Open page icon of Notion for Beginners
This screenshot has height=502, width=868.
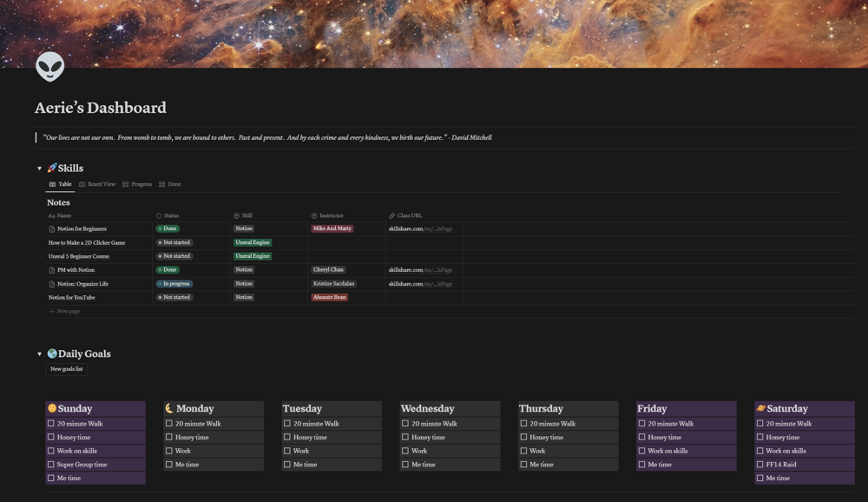pos(51,228)
